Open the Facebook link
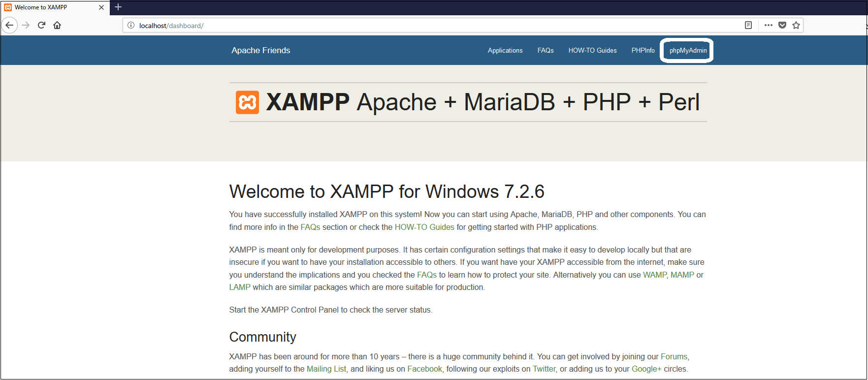The height and width of the screenshot is (380, 868). 425,369
